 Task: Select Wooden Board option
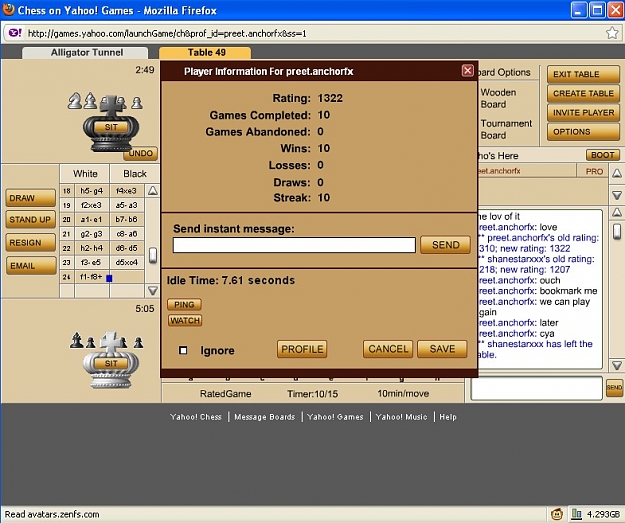pos(498,98)
